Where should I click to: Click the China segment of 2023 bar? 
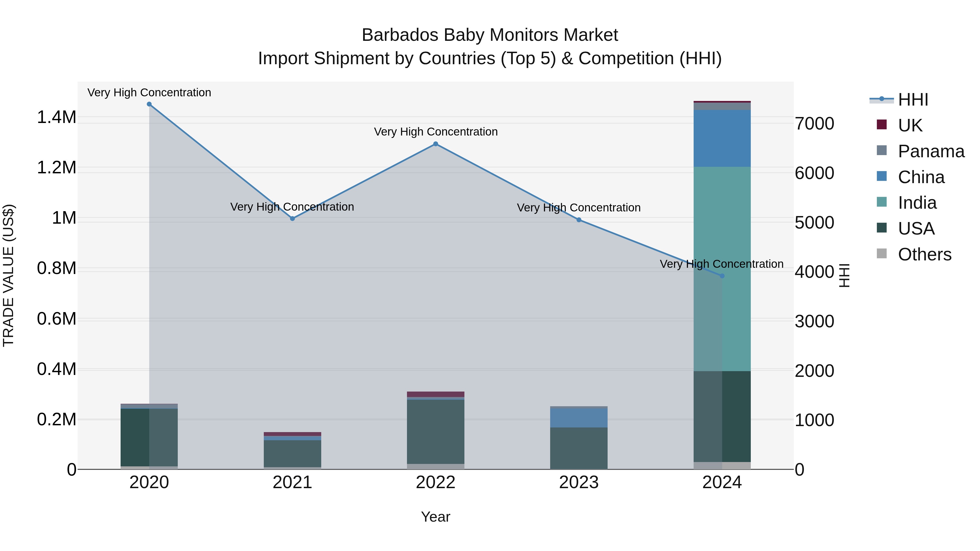click(579, 418)
